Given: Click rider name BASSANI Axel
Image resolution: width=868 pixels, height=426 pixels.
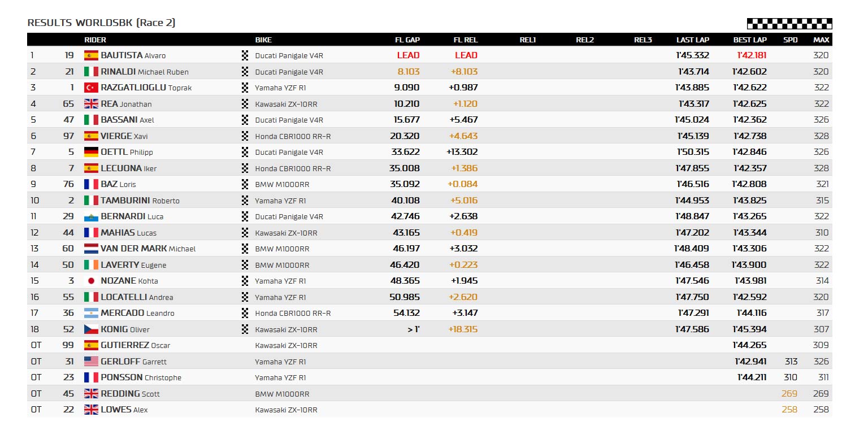Looking at the screenshot, I should (x=127, y=120).
